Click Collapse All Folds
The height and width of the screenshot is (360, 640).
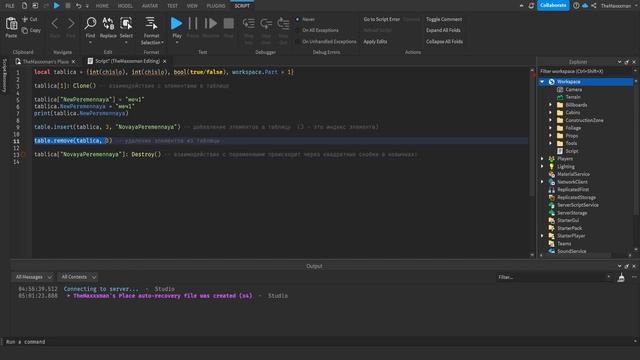click(444, 42)
